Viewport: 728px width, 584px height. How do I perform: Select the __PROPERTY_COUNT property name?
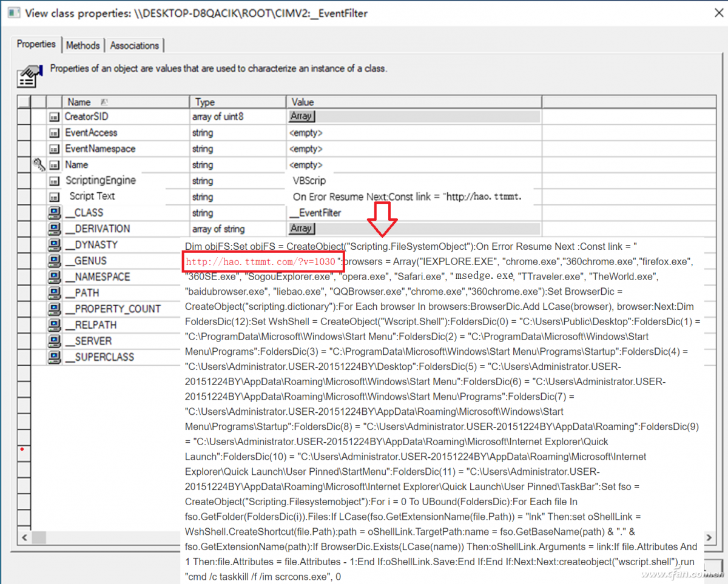113,309
